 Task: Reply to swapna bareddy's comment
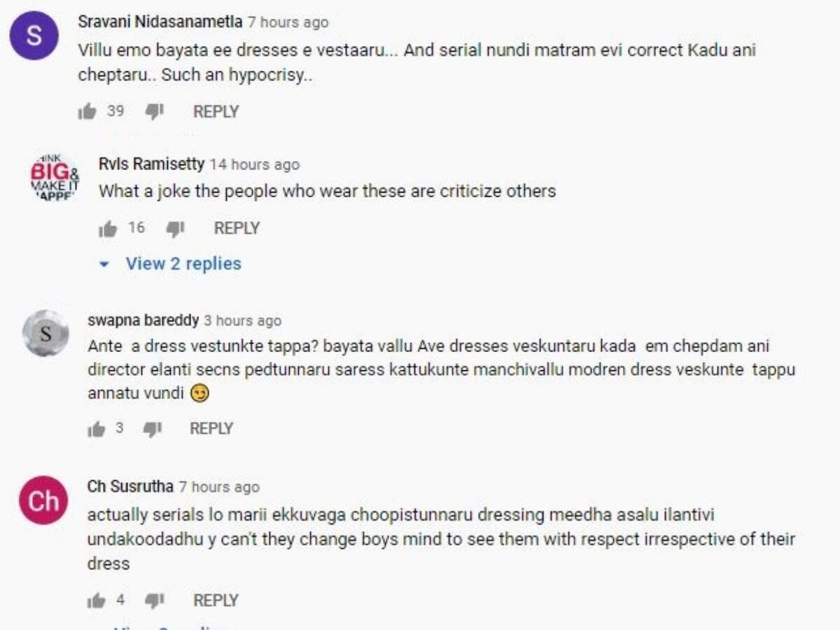point(211,428)
